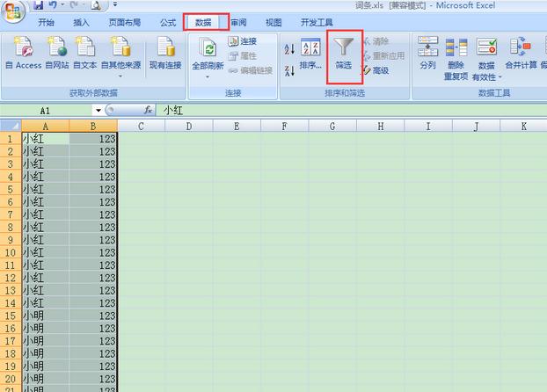Image resolution: width=547 pixels, height=392 pixels.
Task: Open Name Box dropdown arrow
Action: coord(98,111)
